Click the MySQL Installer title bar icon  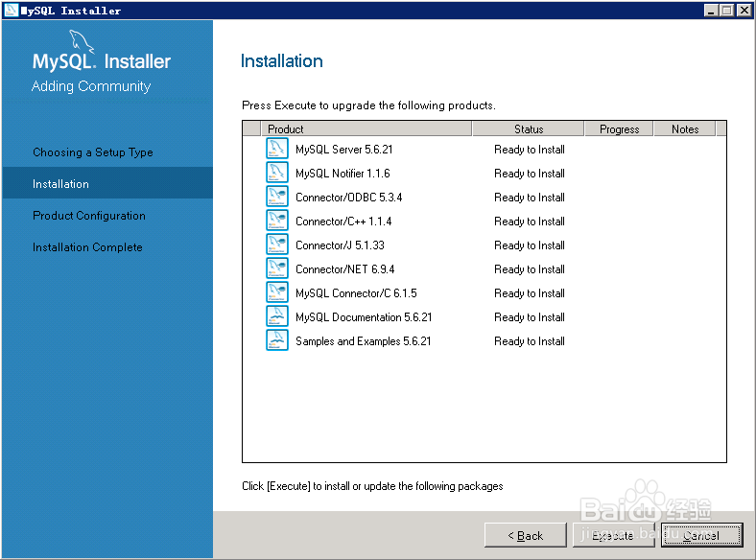tap(11, 11)
